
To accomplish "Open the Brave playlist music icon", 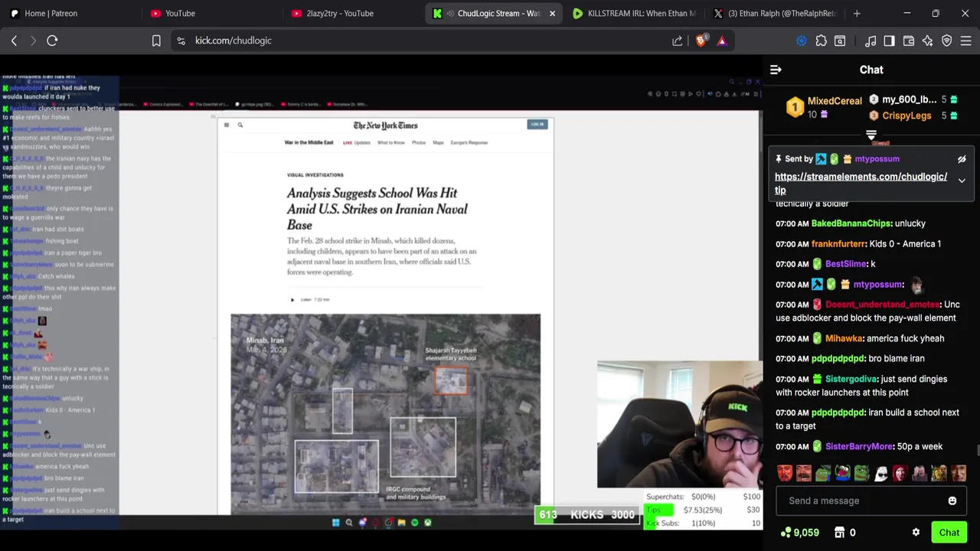I will 871,41.
